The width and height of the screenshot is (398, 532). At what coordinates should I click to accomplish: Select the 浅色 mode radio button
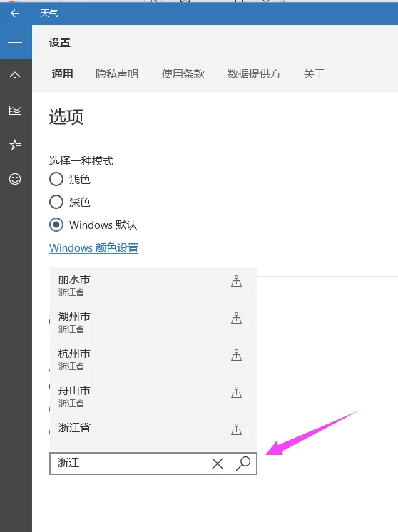[x=56, y=179]
